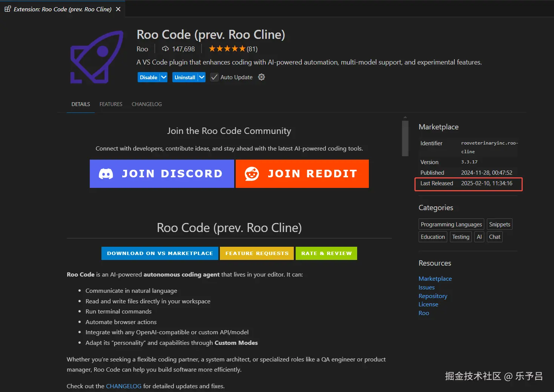554x392 pixels.
Task: Click the Roo Code rocket logo
Action: (x=97, y=57)
